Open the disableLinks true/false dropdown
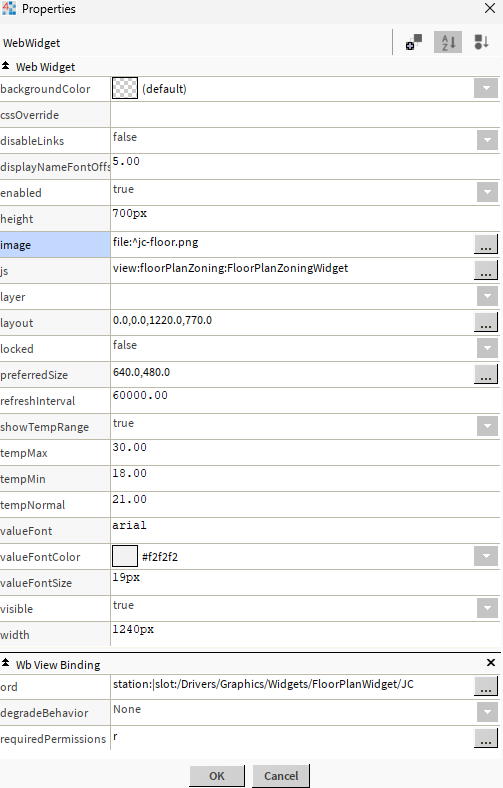Image resolution: width=503 pixels, height=788 pixels. [x=487, y=140]
